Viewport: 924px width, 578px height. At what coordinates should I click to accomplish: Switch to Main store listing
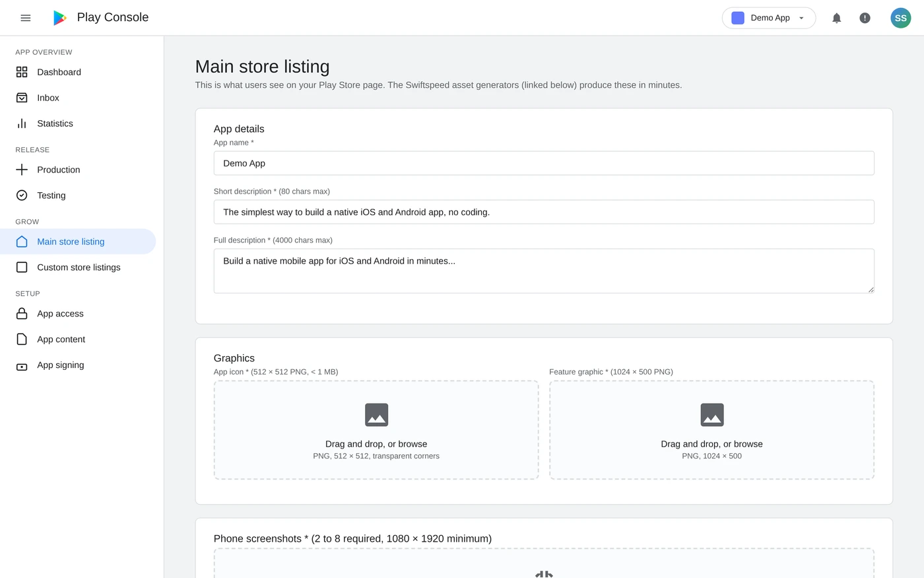[x=71, y=242]
